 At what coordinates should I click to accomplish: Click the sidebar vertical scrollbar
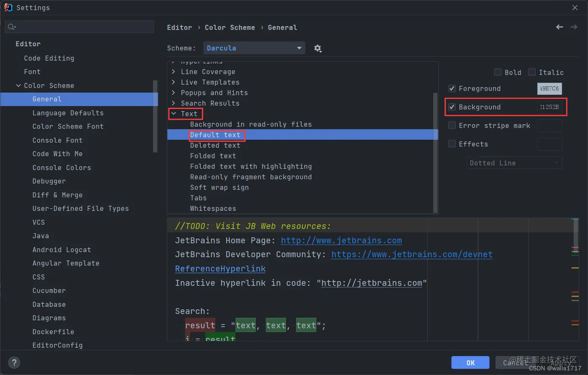pyautogui.click(x=155, y=116)
